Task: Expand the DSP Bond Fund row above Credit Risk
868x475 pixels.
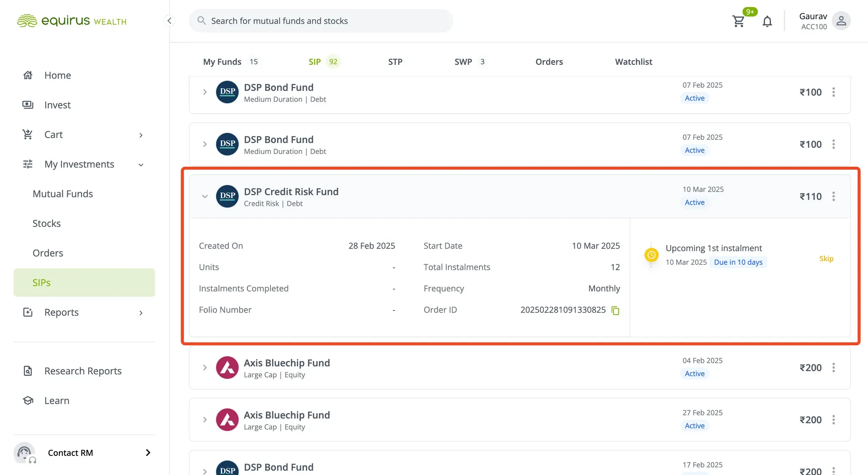Action: coord(205,144)
